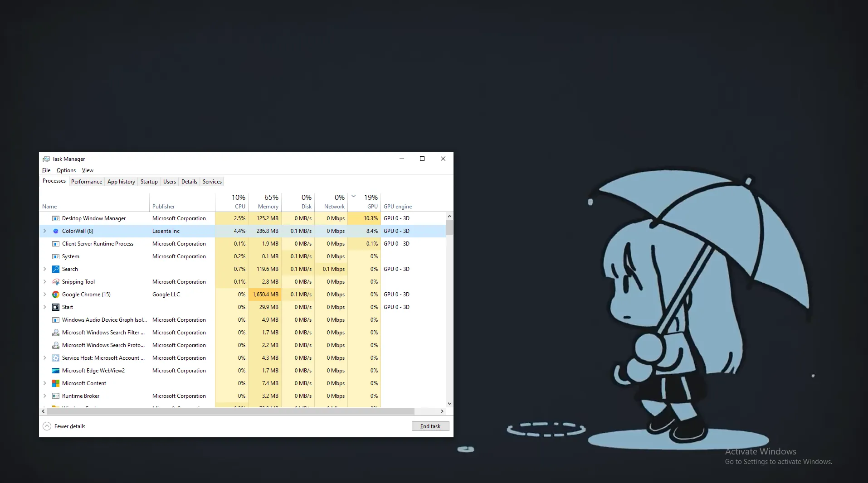Click the Snipping Tool scissors icon
Image resolution: width=868 pixels, height=483 pixels.
coord(56,282)
